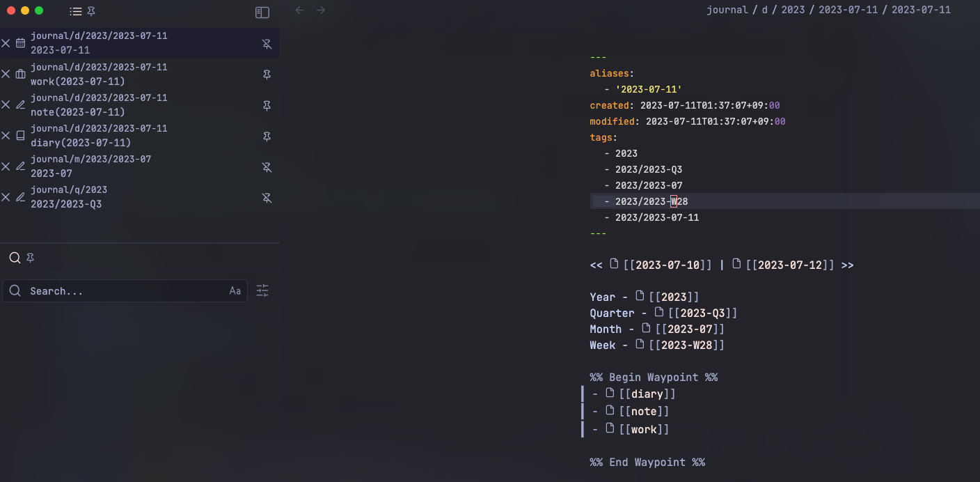This screenshot has width=980, height=482.
Task: Click the pin icon next to the search magnifier
Action: click(30, 257)
